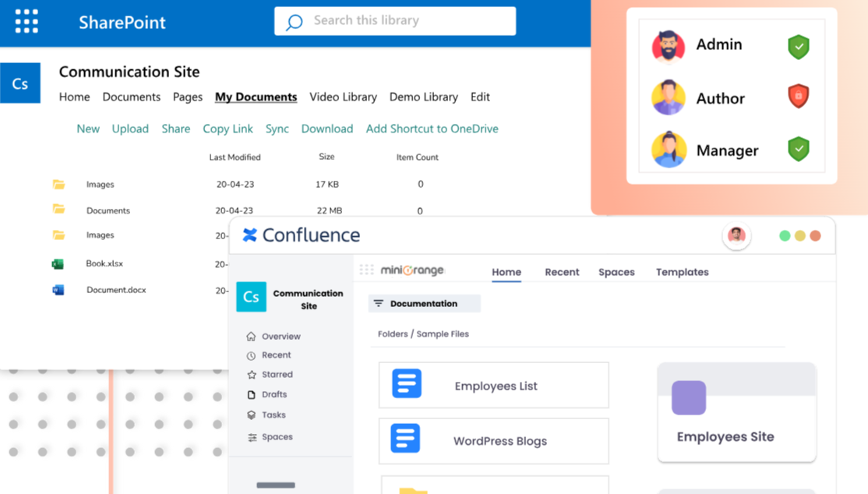Open the Documentation filter dropdown
The height and width of the screenshot is (494, 868).
424,303
